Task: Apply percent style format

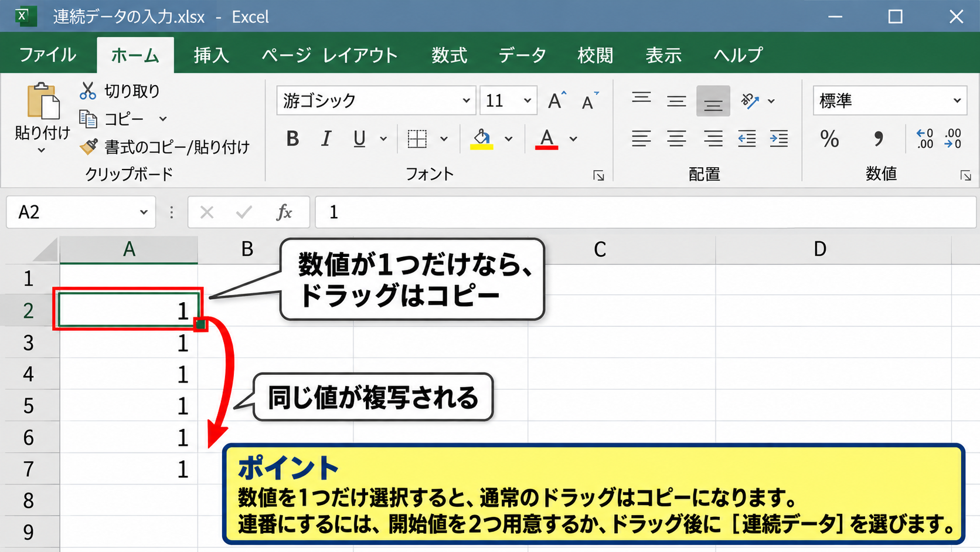Action: tap(829, 139)
